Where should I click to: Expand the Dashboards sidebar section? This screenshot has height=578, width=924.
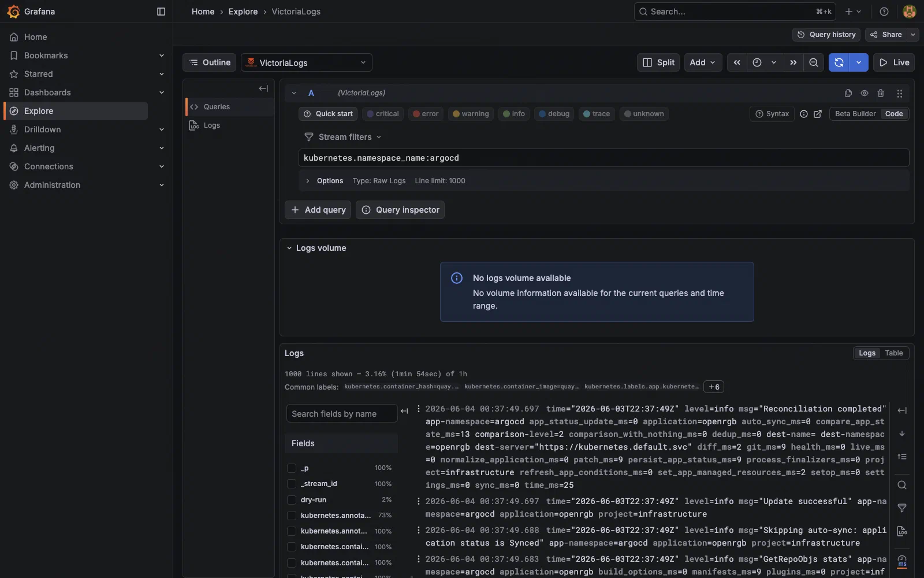tap(162, 92)
